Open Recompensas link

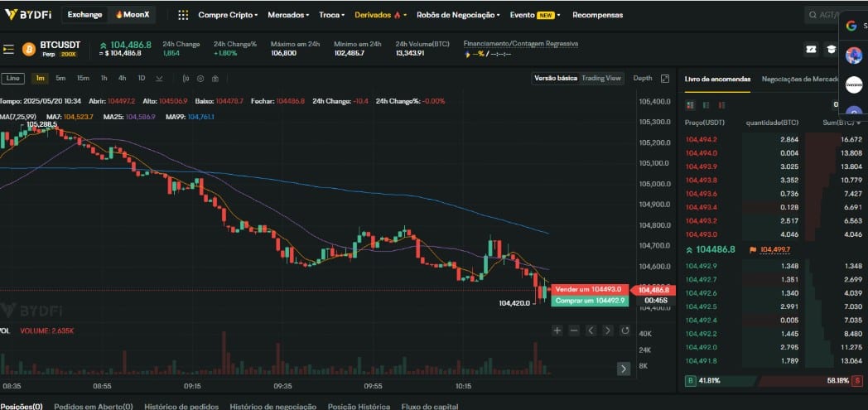click(597, 15)
